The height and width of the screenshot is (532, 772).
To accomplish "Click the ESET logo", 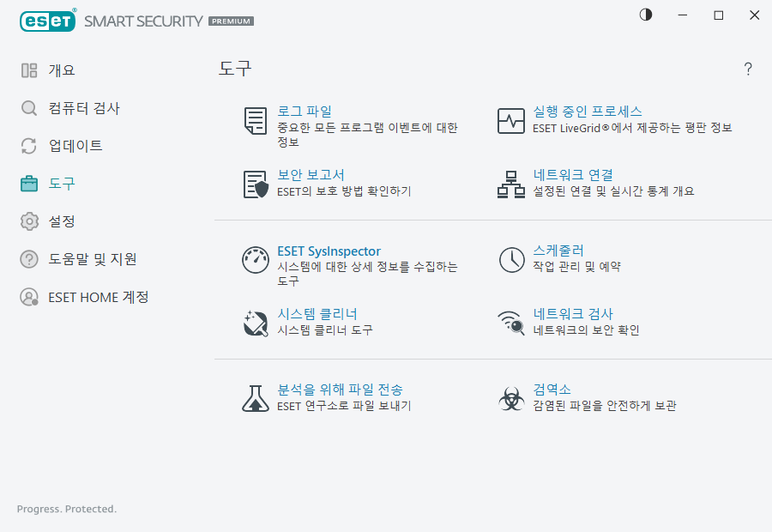I will click(x=47, y=20).
